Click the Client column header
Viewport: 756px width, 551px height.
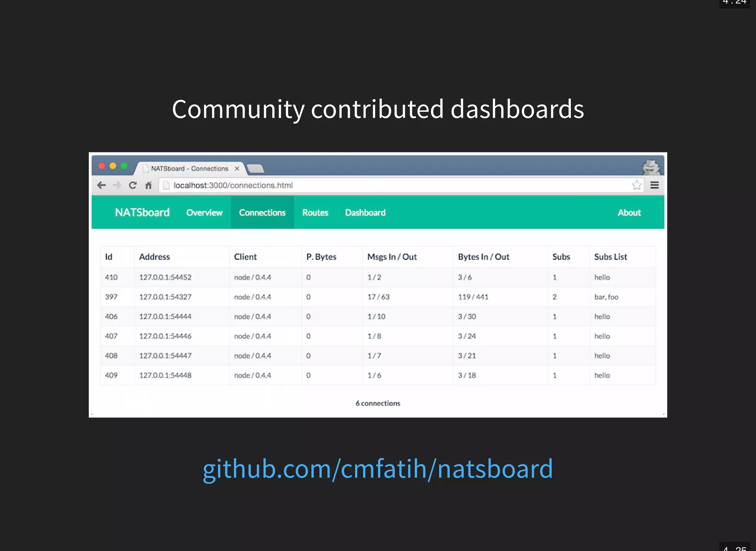[245, 257]
